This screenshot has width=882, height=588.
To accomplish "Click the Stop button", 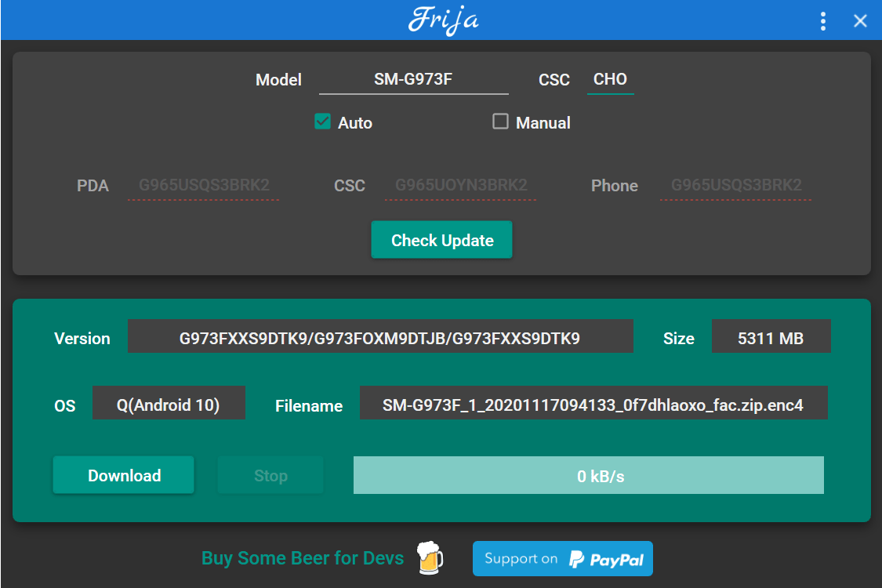I will pyautogui.click(x=270, y=475).
